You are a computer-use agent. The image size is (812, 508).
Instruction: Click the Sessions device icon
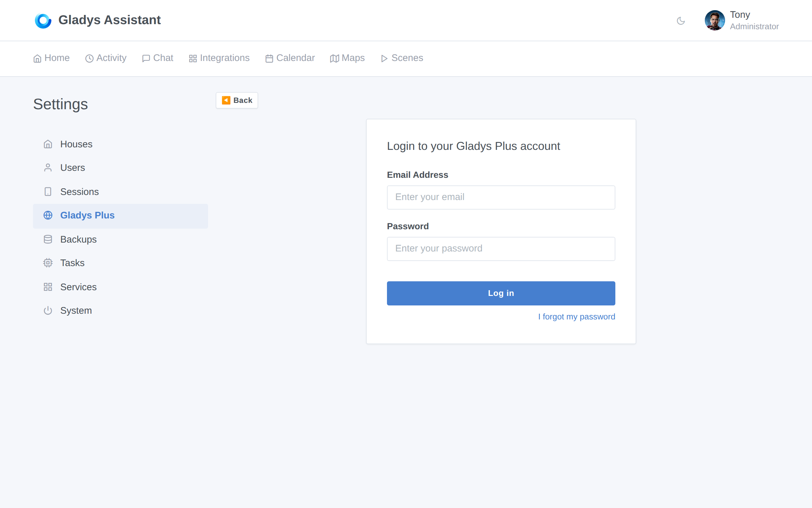(48, 191)
